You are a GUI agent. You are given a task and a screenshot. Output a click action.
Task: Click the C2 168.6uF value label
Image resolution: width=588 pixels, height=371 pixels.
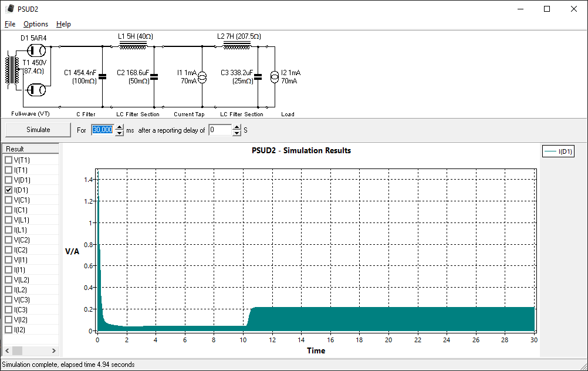(x=133, y=73)
